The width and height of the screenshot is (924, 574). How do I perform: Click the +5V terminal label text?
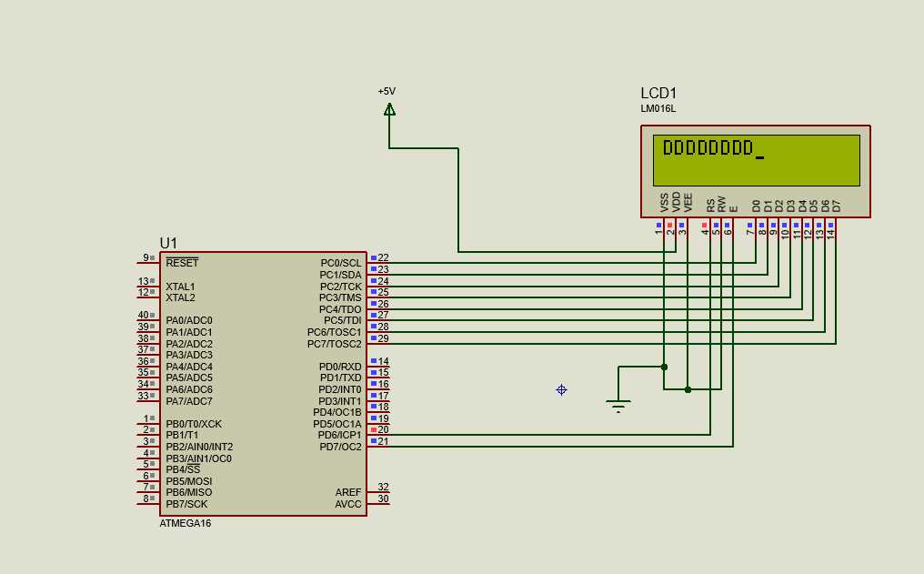tap(387, 91)
